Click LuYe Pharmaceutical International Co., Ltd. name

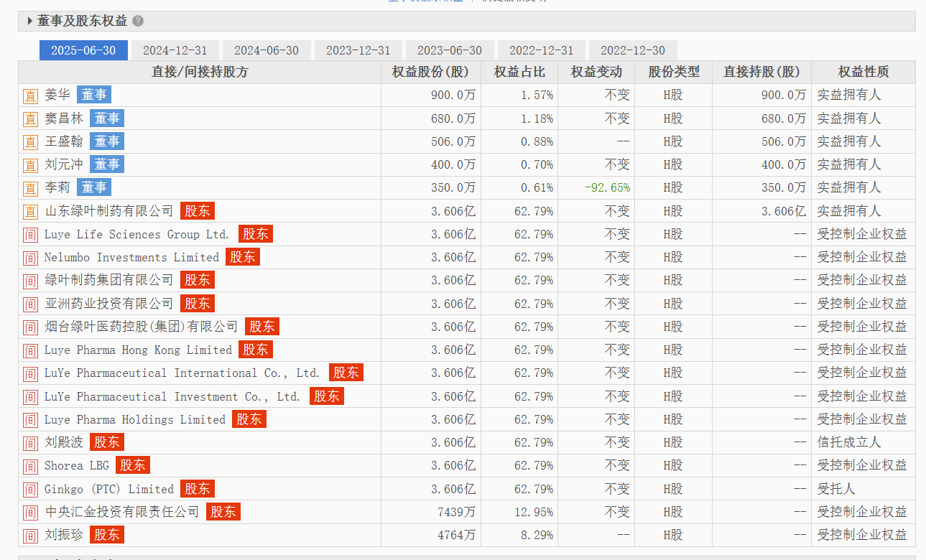tap(182, 373)
